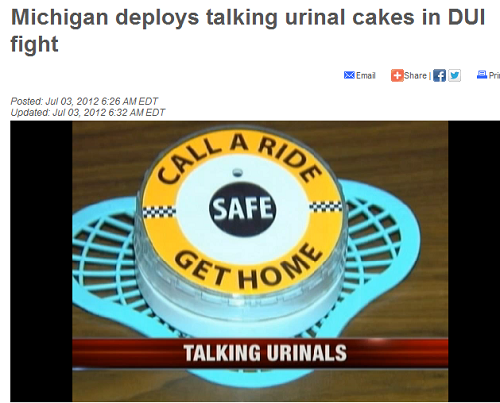This screenshot has width=500, height=403.
Task: Tweet the article via Twitter bird icon
Action: click(454, 76)
